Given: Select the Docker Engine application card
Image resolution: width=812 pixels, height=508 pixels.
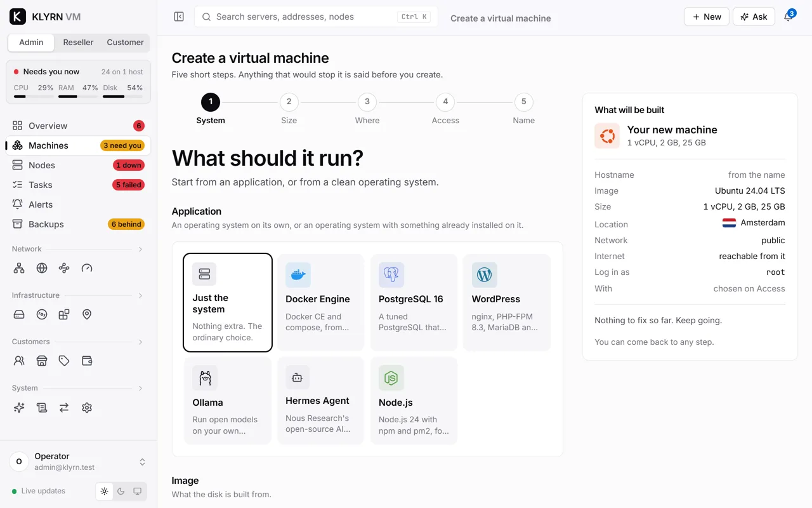Looking at the screenshot, I should [321, 302].
